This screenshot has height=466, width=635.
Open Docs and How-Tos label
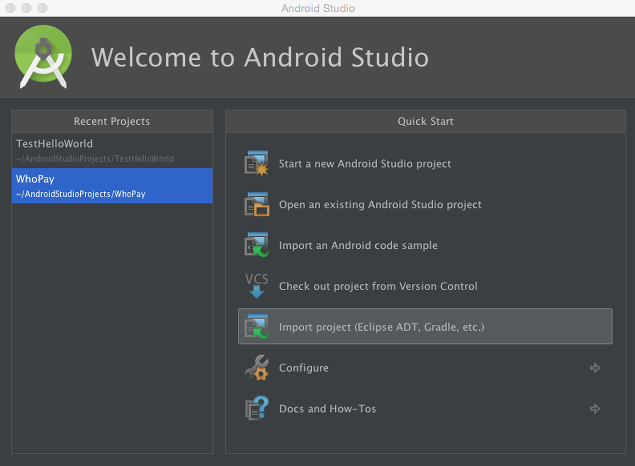click(327, 409)
